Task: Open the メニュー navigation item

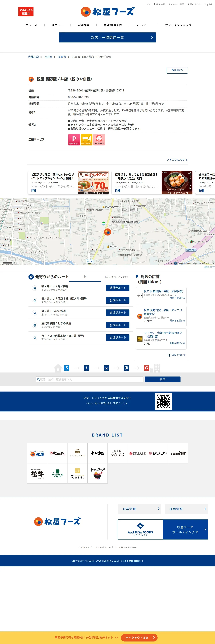Action: click(x=57, y=25)
